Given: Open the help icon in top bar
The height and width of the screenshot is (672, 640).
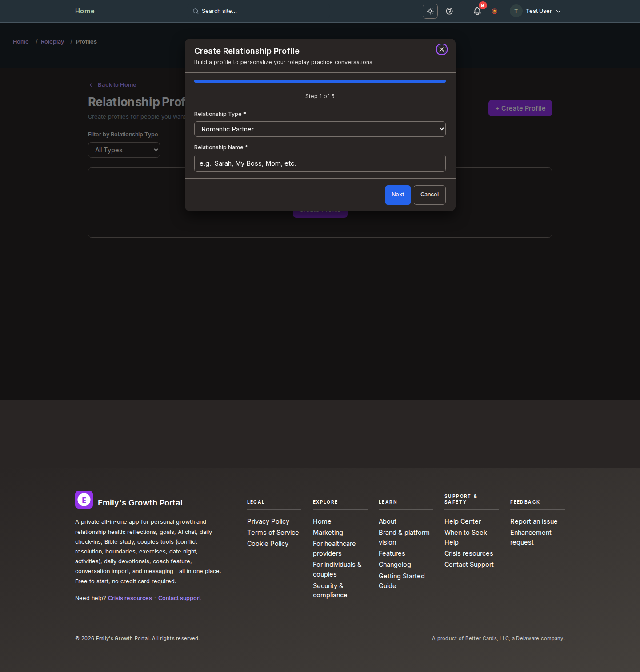Looking at the screenshot, I should pos(449,11).
